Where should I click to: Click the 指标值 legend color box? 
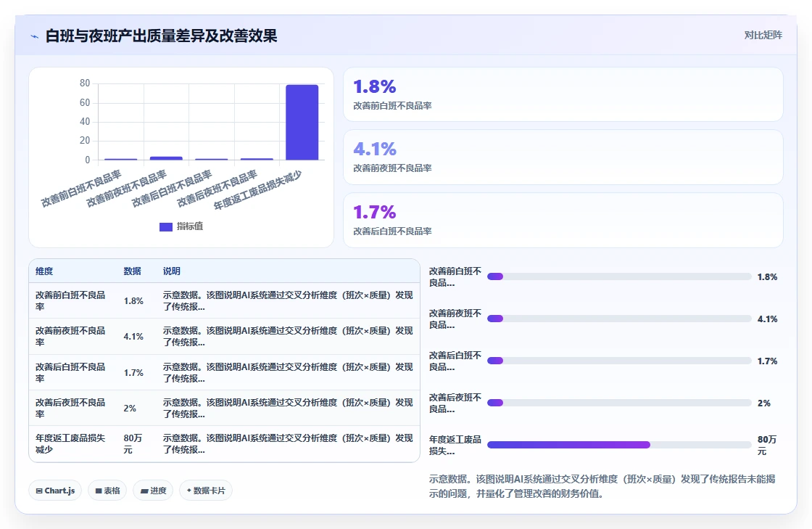166,227
